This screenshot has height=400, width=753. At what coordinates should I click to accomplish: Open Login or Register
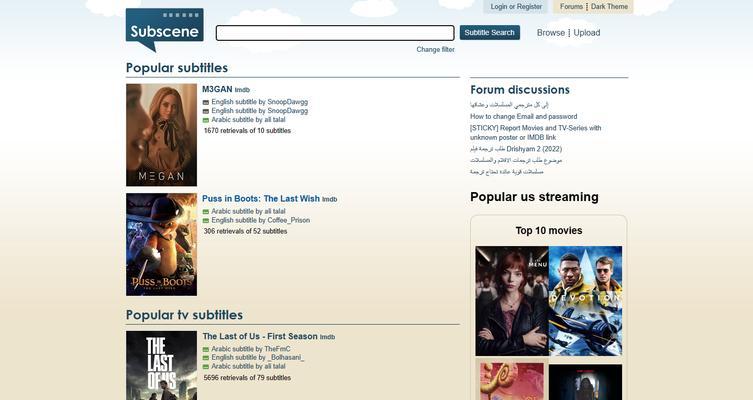pos(516,7)
